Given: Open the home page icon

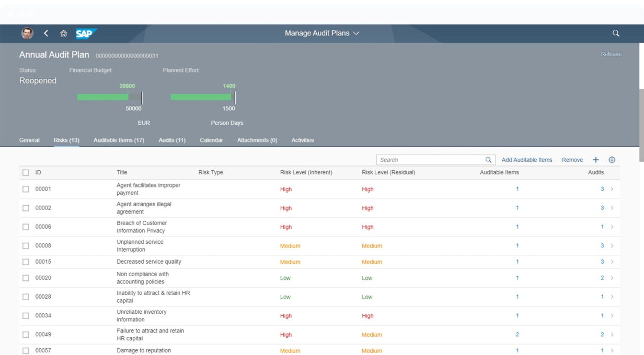Looking at the screenshot, I should 63,33.
